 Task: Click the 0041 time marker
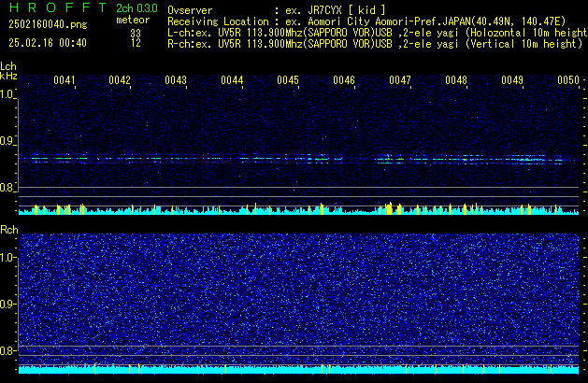point(65,80)
